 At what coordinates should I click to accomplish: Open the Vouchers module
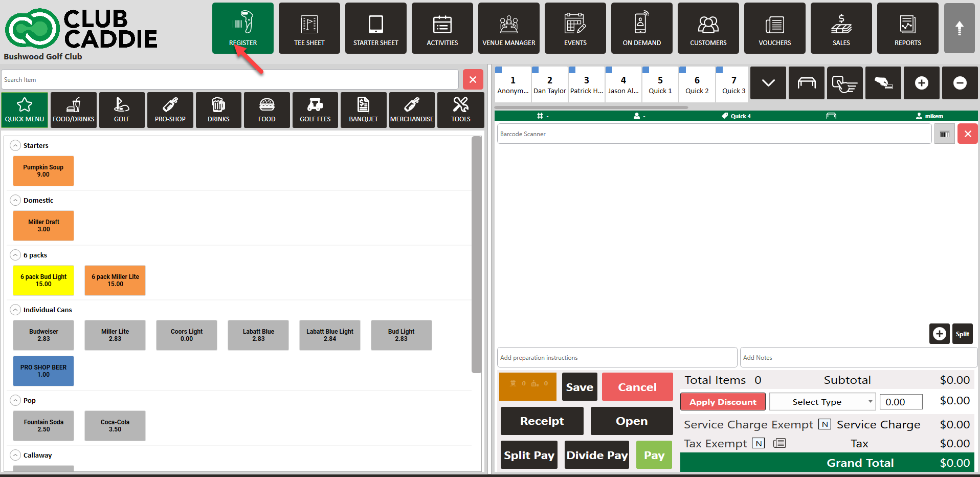tap(774, 28)
